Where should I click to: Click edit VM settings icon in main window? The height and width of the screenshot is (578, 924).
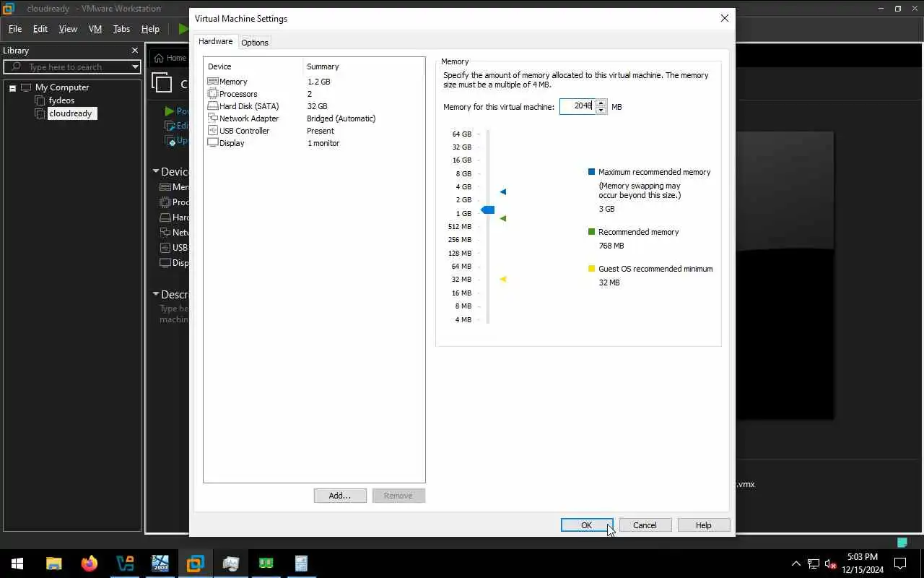point(170,126)
